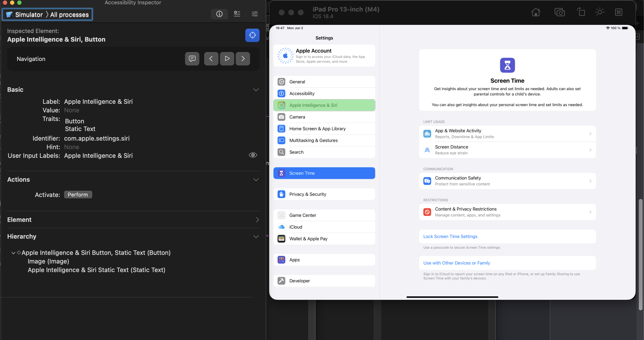Open General settings
The height and width of the screenshot is (340, 644).
324,82
